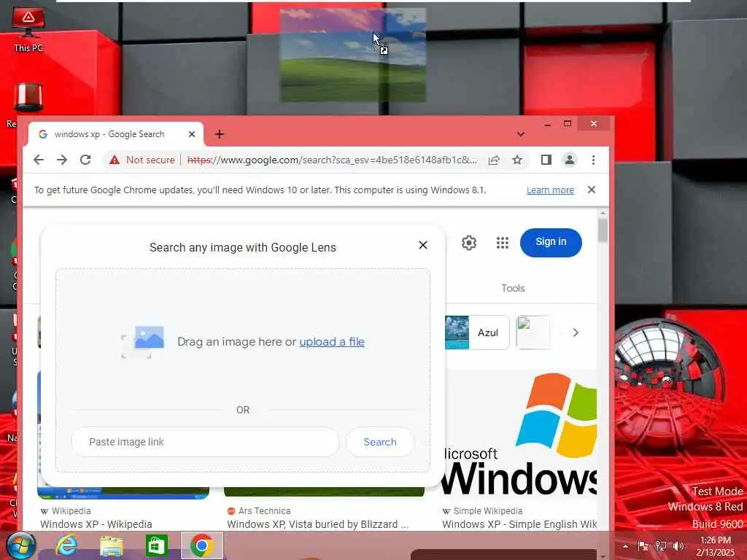Click the scrollbar up arrow in Chrome
Image resolution: width=747 pixels, height=560 pixels.
(x=603, y=213)
